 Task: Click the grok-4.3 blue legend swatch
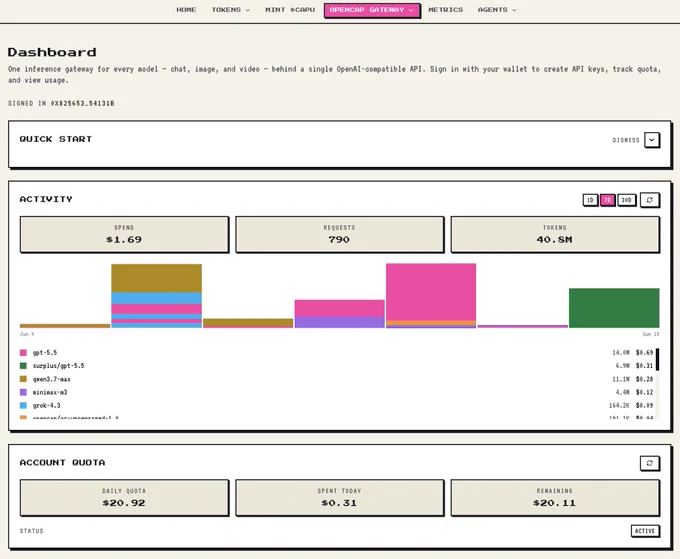[x=23, y=405]
